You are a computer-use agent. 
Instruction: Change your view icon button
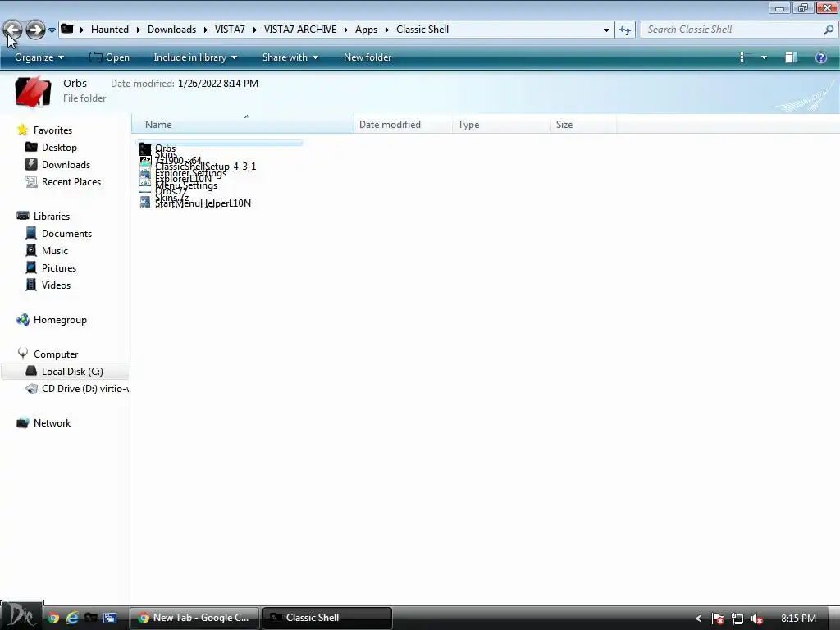click(x=742, y=57)
